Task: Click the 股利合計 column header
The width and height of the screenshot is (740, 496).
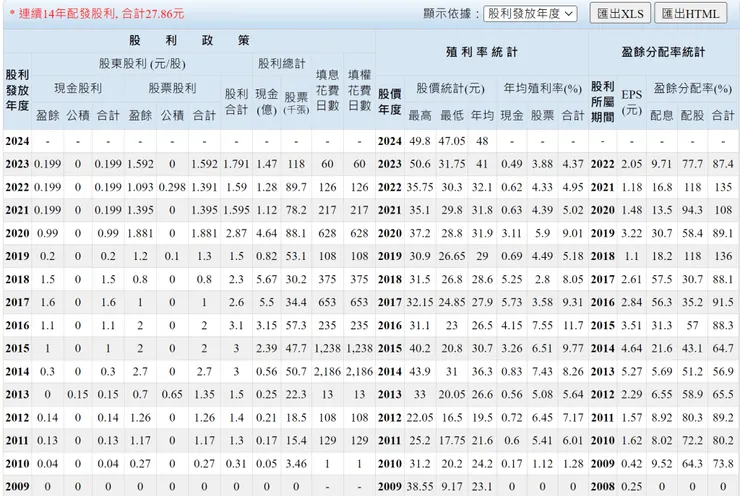Action: point(236,102)
